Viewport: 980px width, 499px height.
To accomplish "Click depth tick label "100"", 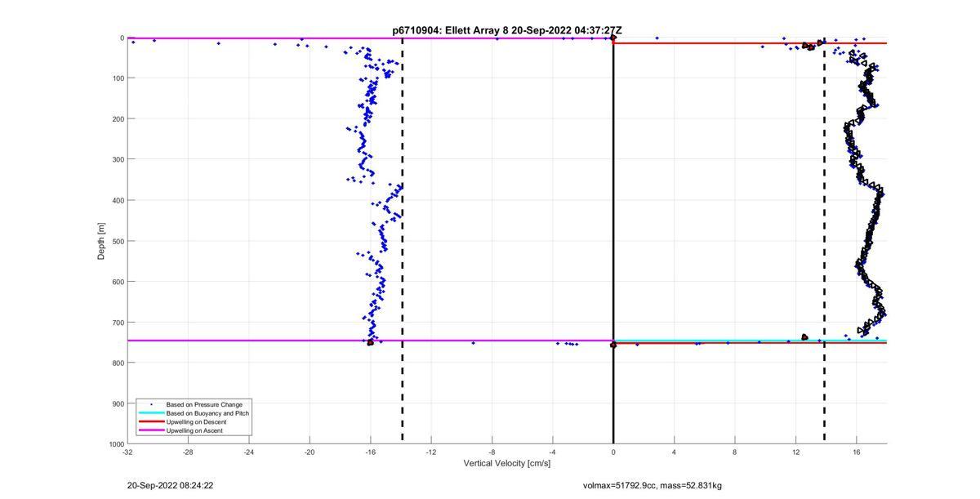I will point(118,78).
